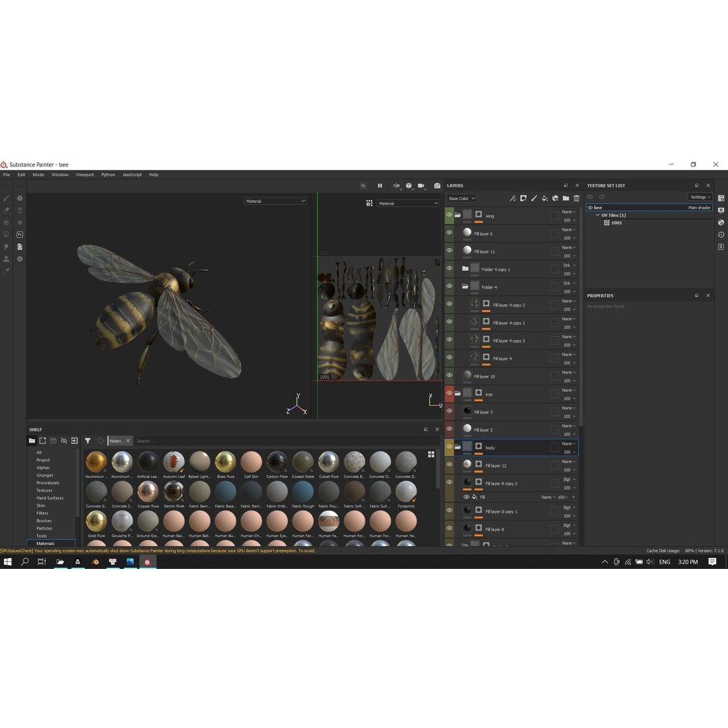Open the File menu
This screenshot has width=728, height=728.
click(x=7, y=175)
